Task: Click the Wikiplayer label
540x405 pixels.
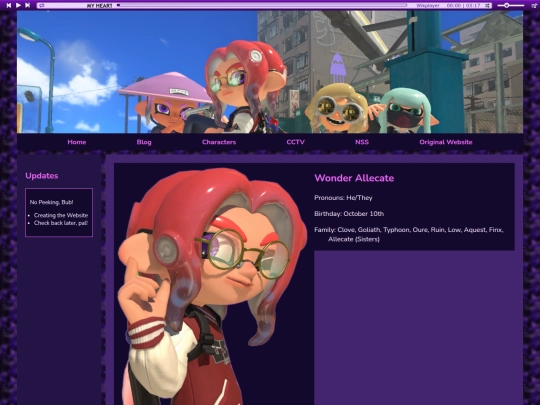Action: click(428, 6)
